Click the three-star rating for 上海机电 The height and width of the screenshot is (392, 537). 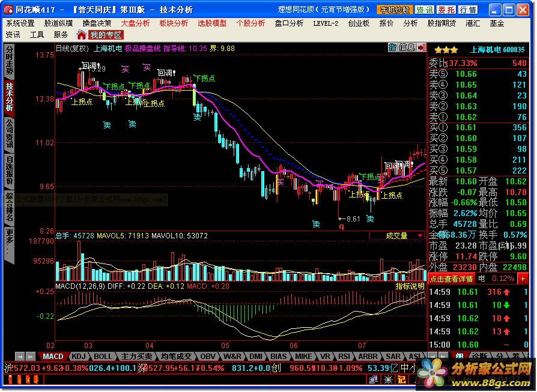tap(446, 50)
